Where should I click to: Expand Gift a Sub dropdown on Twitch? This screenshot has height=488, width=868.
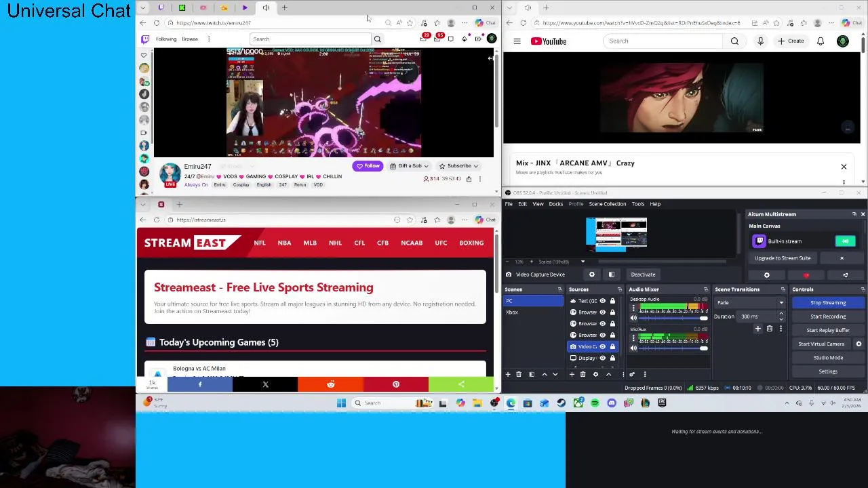(427, 166)
